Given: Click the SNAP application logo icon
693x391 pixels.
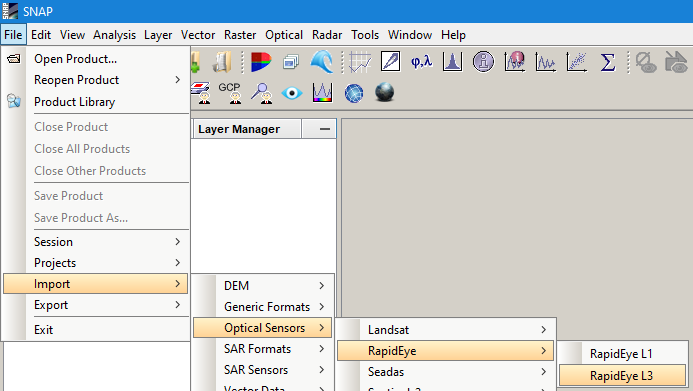Looking at the screenshot, I should pos(10,11).
